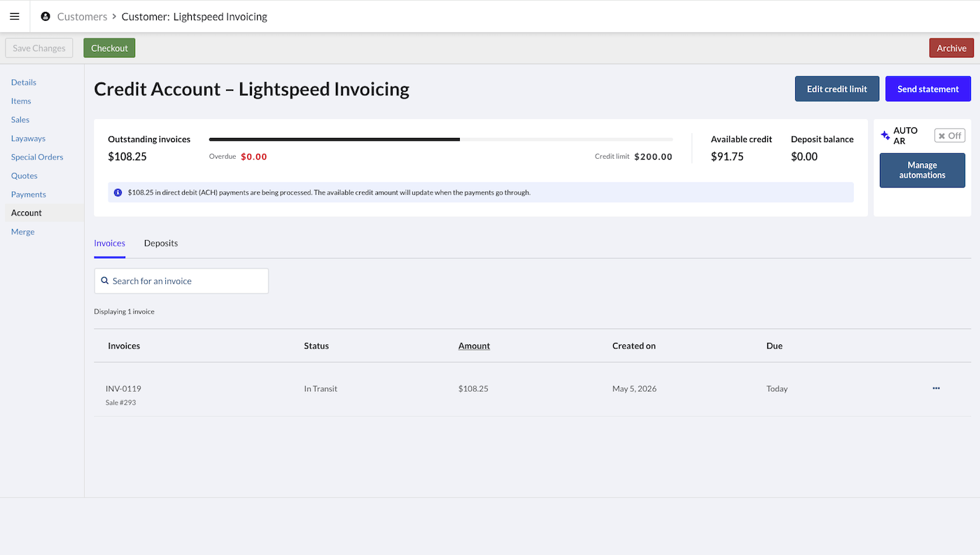Click the credit usage progress bar
Screen dimensions: 980x555
(x=441, y=139)
